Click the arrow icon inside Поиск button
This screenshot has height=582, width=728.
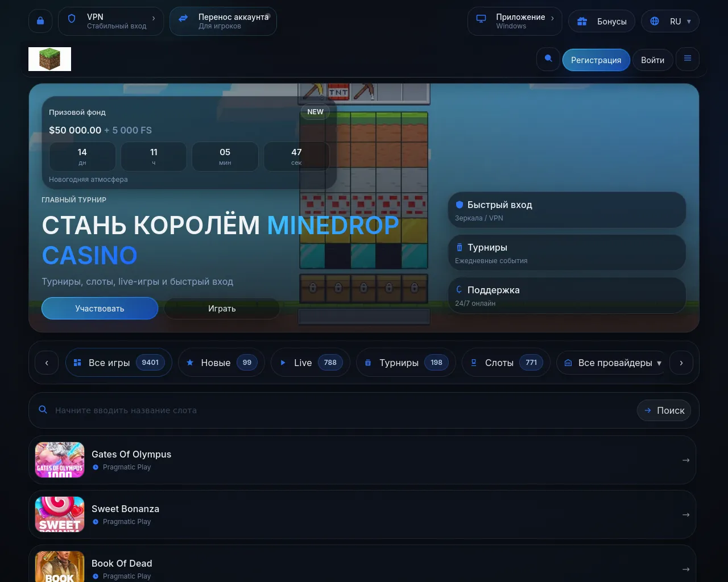click(647, 410)
